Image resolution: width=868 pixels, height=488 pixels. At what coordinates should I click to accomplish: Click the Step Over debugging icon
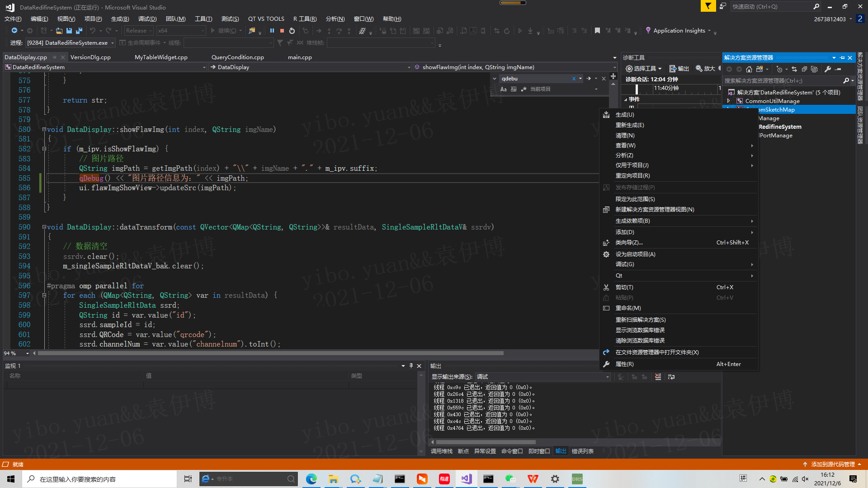[x=339, y=30]
